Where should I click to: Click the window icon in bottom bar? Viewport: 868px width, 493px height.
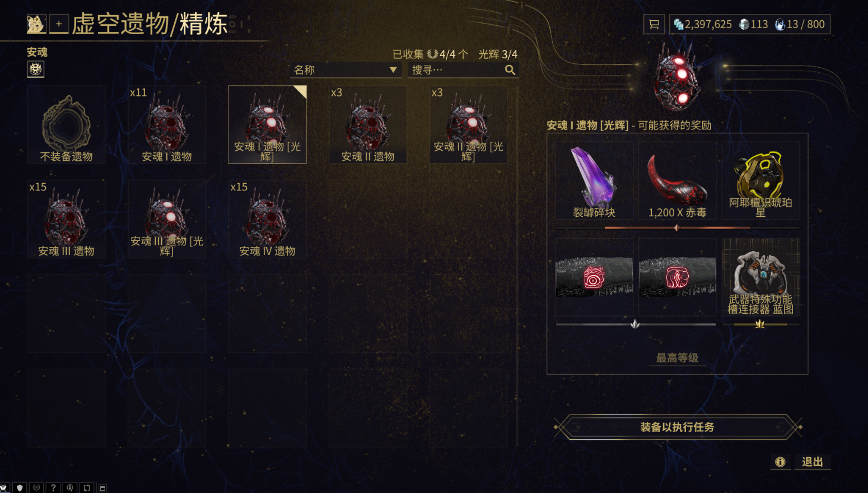pos(102,488)
